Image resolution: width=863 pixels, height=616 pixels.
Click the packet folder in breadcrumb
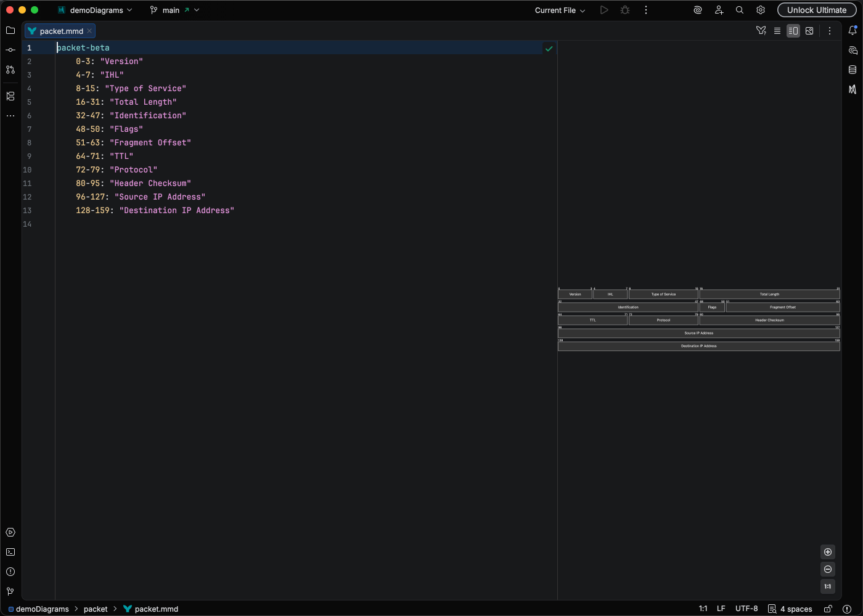96,609
